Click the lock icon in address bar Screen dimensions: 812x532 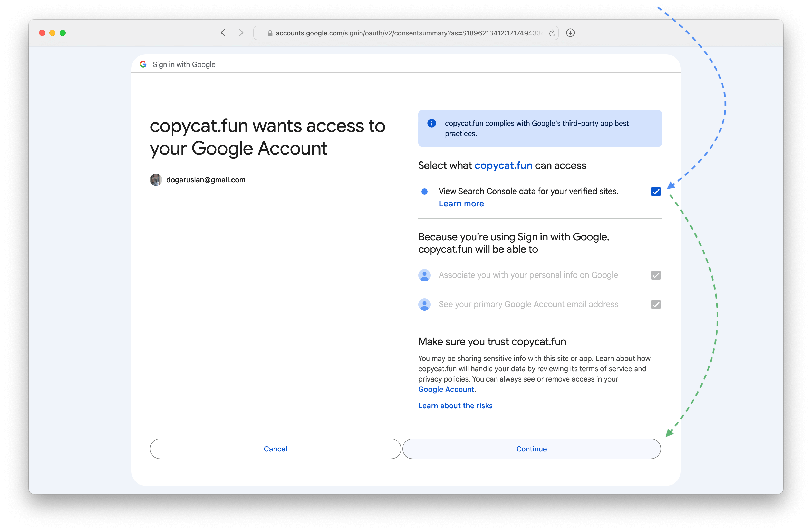click(x=270, y=33)
